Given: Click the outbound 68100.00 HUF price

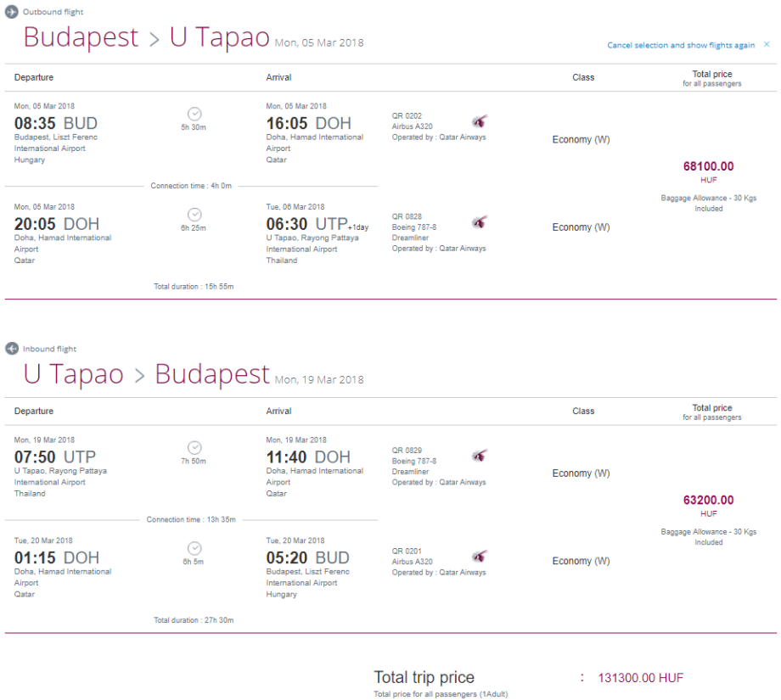Looking at the screenshot, I should (x=708, y=166).
